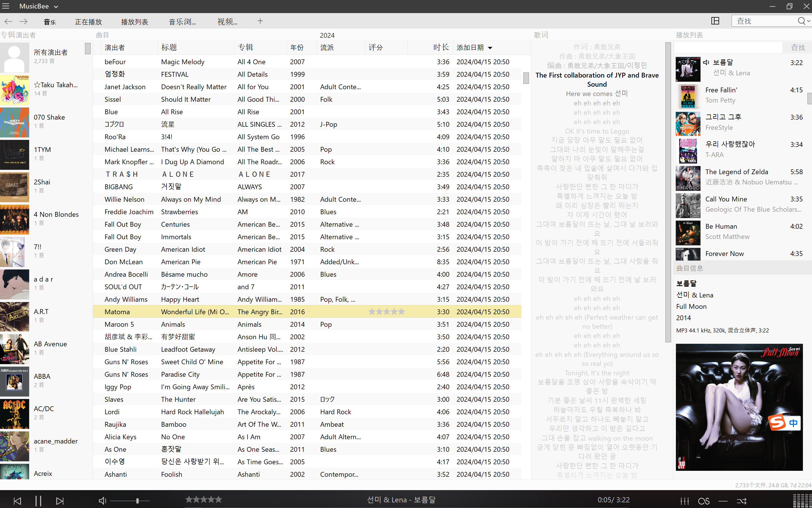Enable the next track skip button
The image size is (812, 508).
(x=60, y=500)
